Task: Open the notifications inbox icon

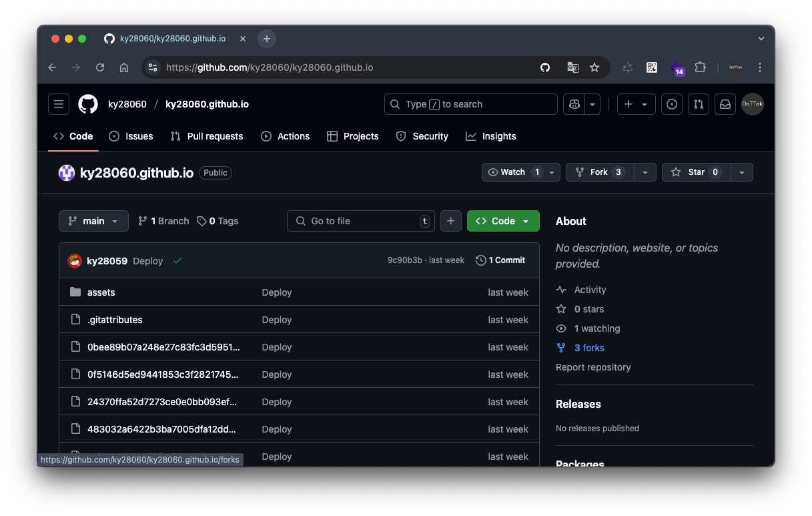Action: [725, 104]
